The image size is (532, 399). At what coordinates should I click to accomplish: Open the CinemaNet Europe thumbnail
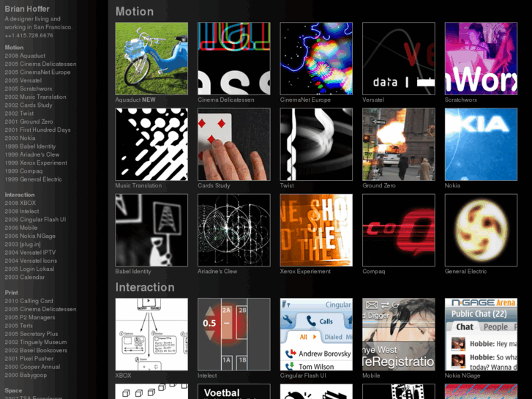316,59
